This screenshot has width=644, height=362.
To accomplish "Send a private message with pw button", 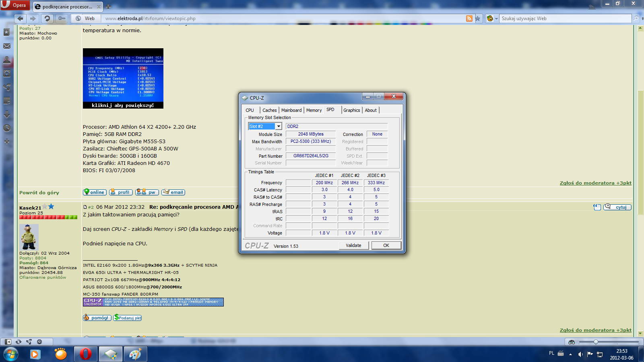I will pyautogui.click(x=147, y=192).
